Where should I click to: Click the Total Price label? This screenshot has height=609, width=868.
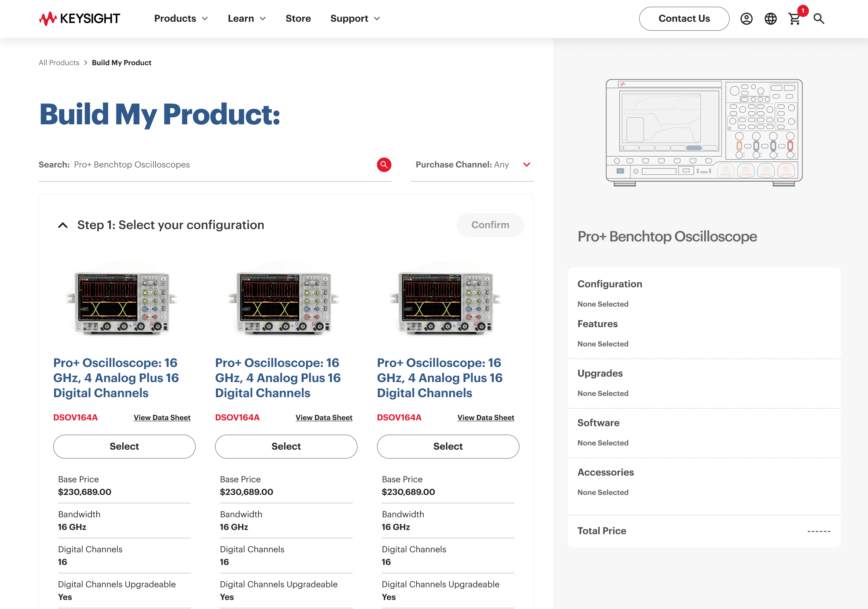point(602,531)
